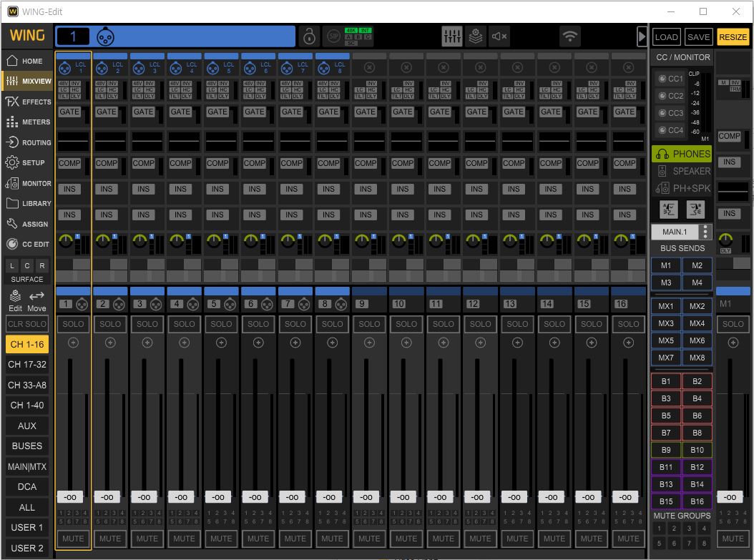Click the left monitor tool icon under PH+SPK
This screenshot has width=754, height=560.
click(x=669, y=209)
